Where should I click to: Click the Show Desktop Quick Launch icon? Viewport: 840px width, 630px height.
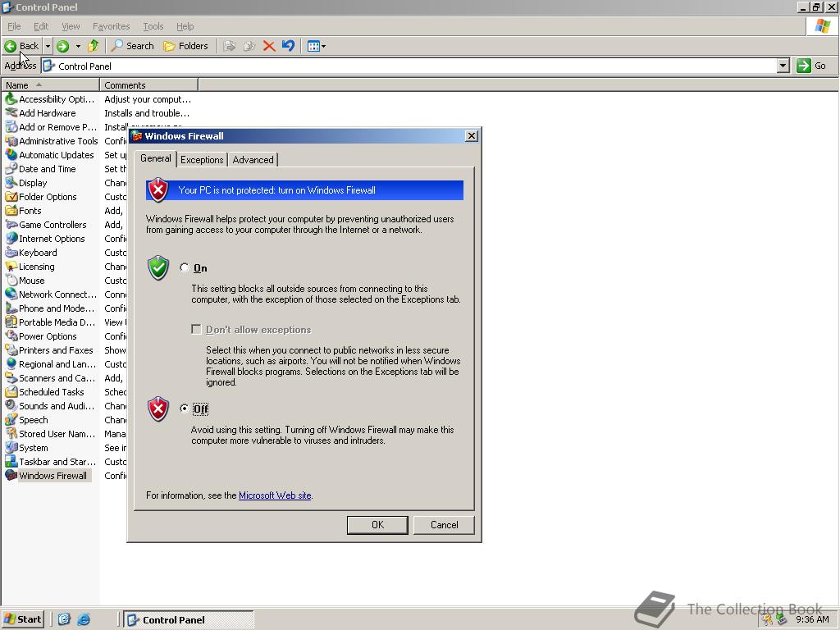click(x=64, y=619)
